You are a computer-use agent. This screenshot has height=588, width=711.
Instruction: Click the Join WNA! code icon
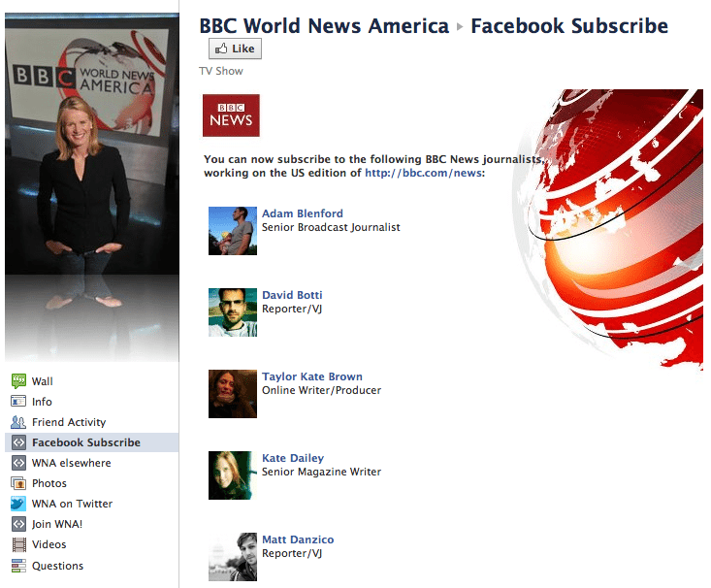click(x=18, y=524)
